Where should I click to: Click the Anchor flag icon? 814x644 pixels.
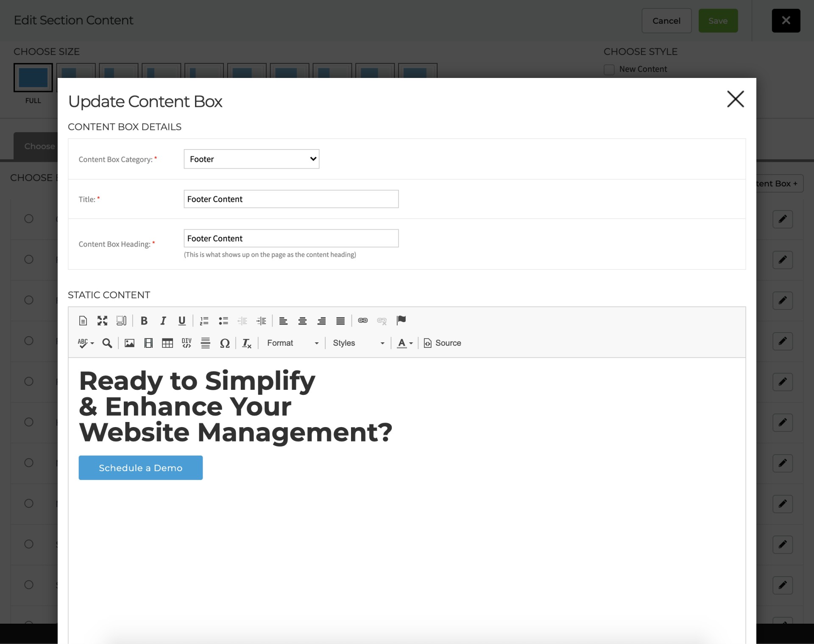pos(401,320)
